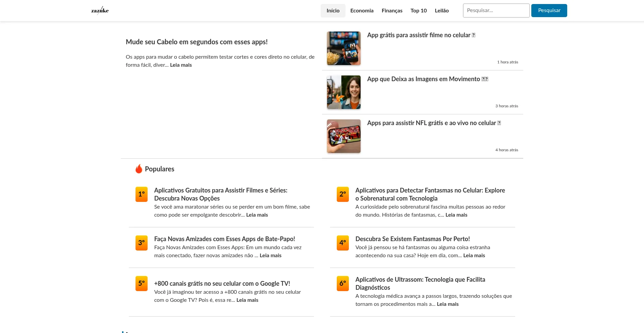
Task: Open the Início menu item
Action: (333, 11)
